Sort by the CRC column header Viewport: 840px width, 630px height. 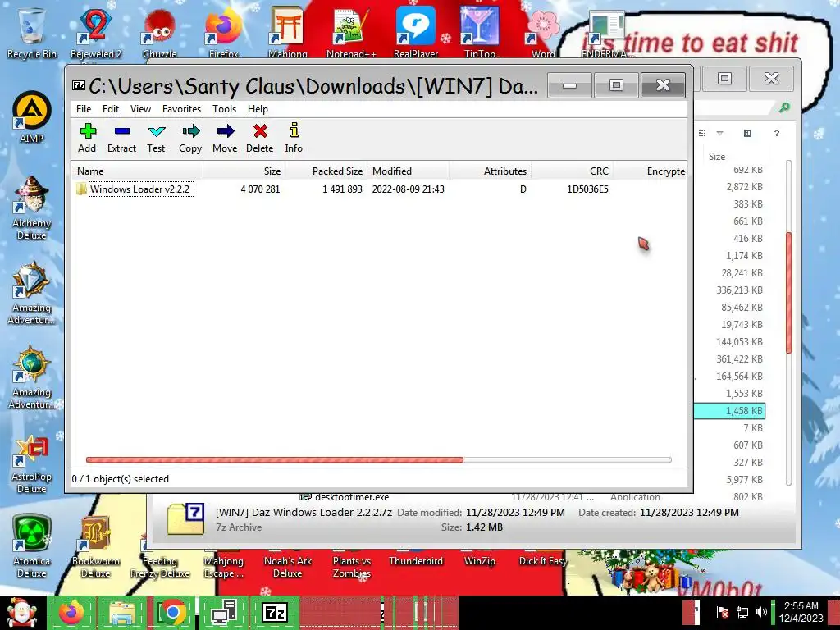point(572,171)
